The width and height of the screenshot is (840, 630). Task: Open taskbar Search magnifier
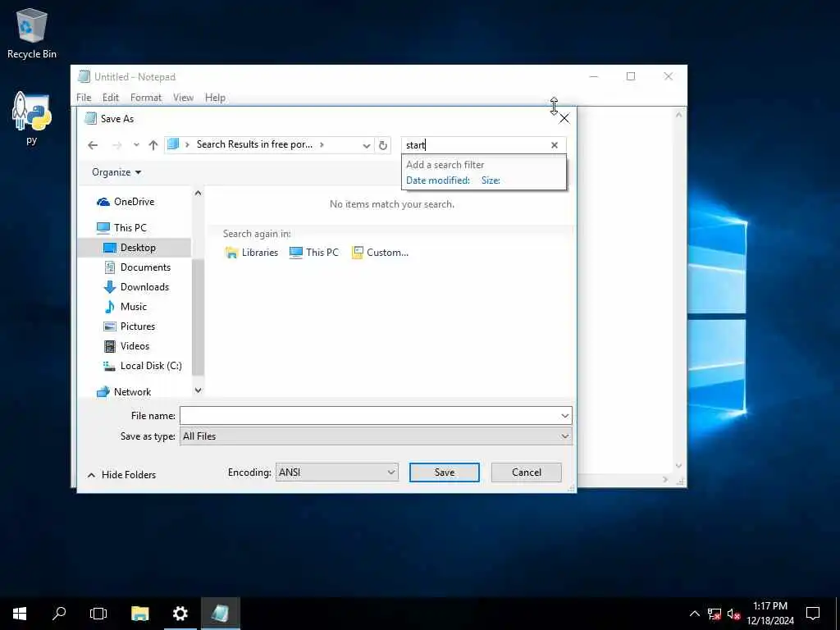click(x=59, y=614)
